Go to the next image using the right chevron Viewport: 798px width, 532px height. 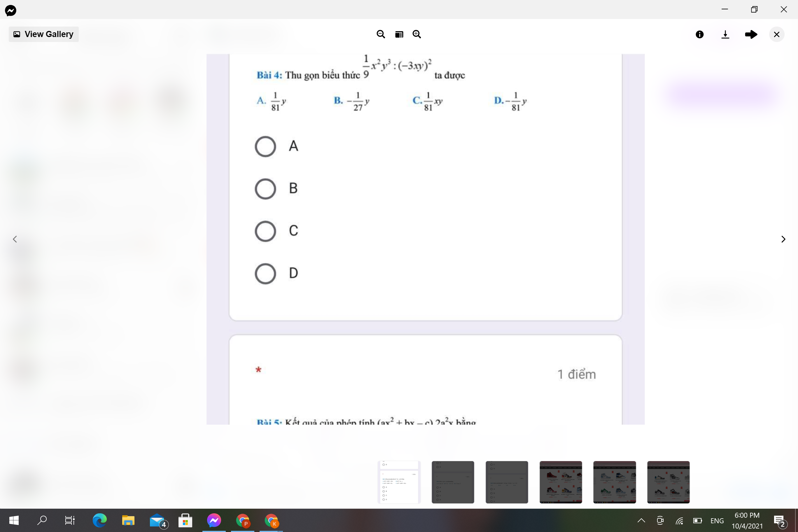pos(783,239)
